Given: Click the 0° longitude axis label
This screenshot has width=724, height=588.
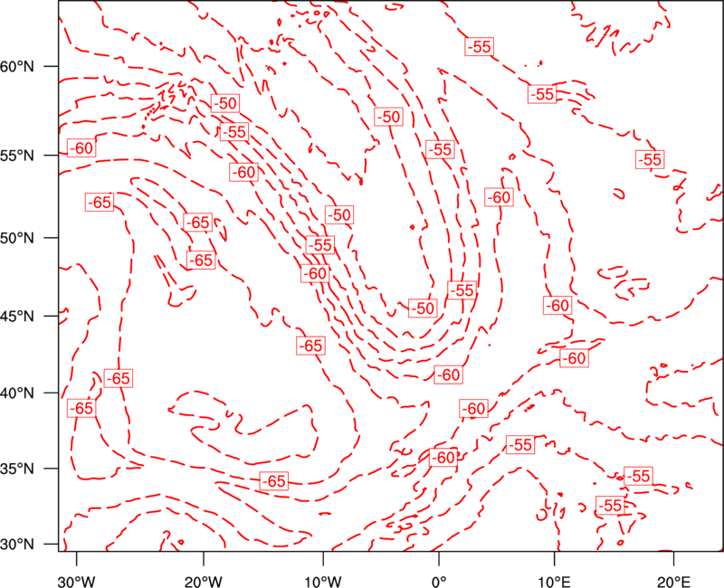Looking at the screenshot, I should pos(439,582).
